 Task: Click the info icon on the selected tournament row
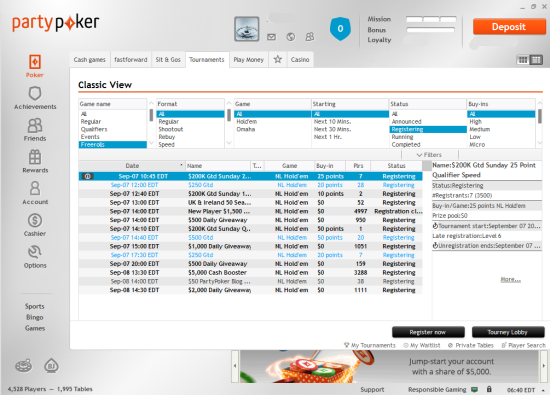coord(88,176)
